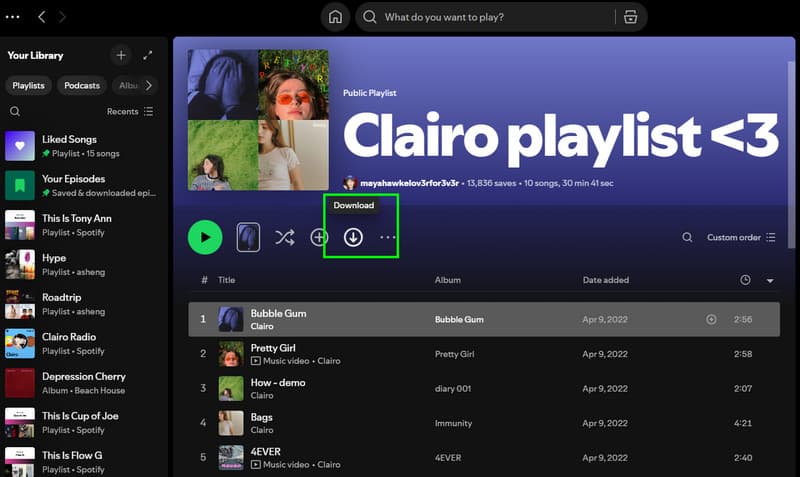Sort tracks by the Title column
This screenshot has width=800, height=477.
pos(227,280)
